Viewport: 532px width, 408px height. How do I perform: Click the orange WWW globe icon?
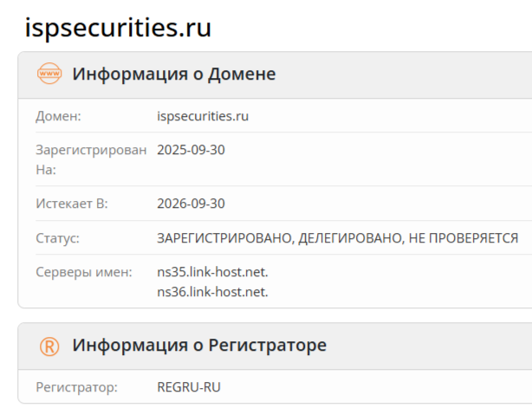click(x=49, y=74)
